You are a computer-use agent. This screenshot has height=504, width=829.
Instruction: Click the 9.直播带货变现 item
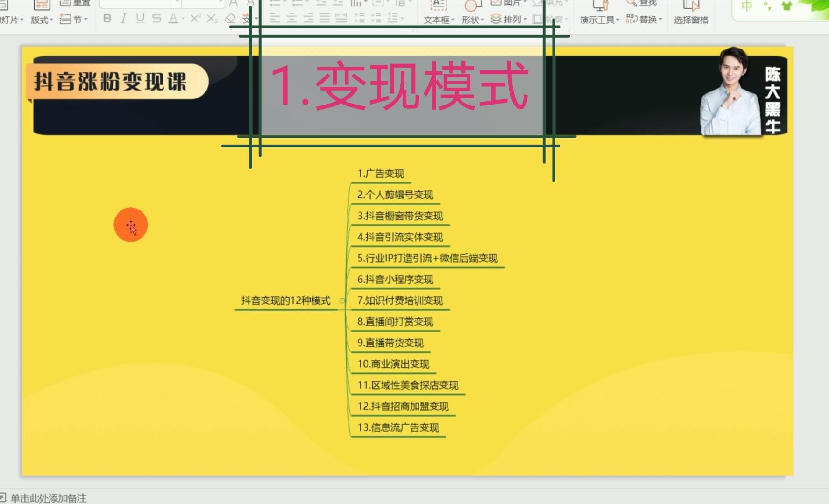pos(390,343)
